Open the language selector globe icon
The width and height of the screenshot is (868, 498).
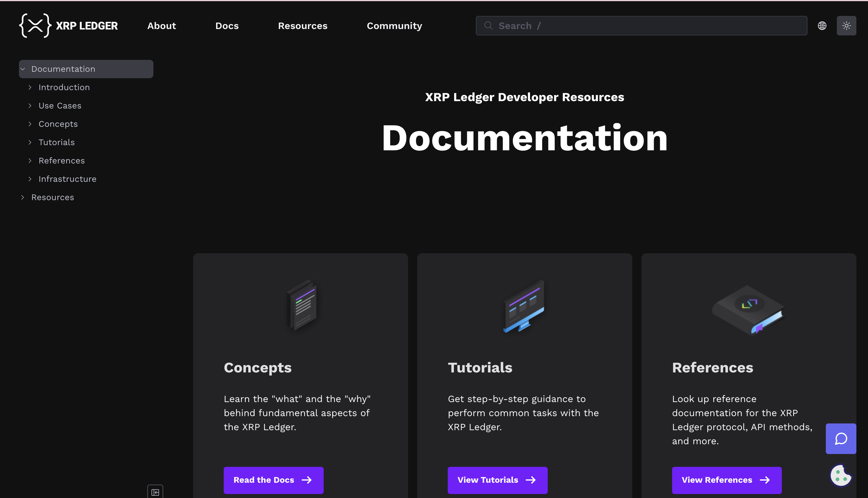coord(822,25)
